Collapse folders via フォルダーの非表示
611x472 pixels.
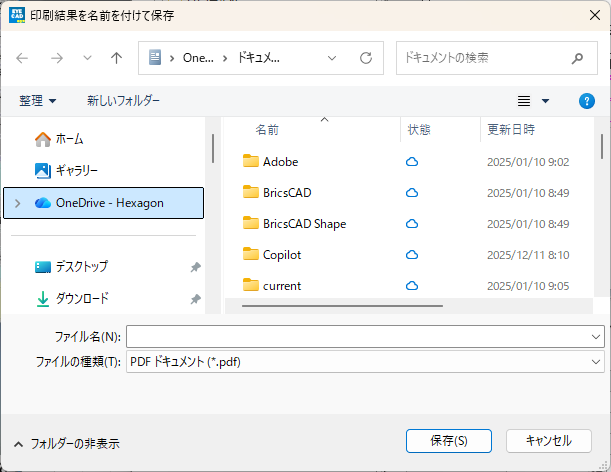[x=66, y=444]
